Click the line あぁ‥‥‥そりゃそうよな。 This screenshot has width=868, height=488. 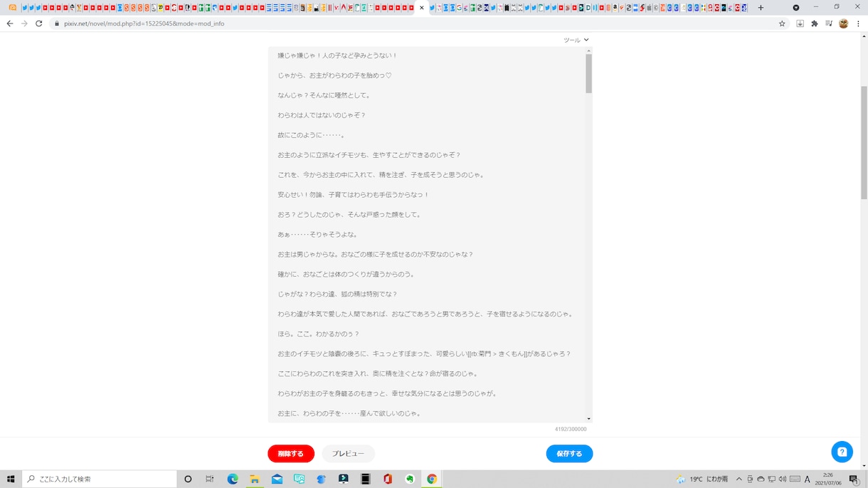tap(318, 235)
